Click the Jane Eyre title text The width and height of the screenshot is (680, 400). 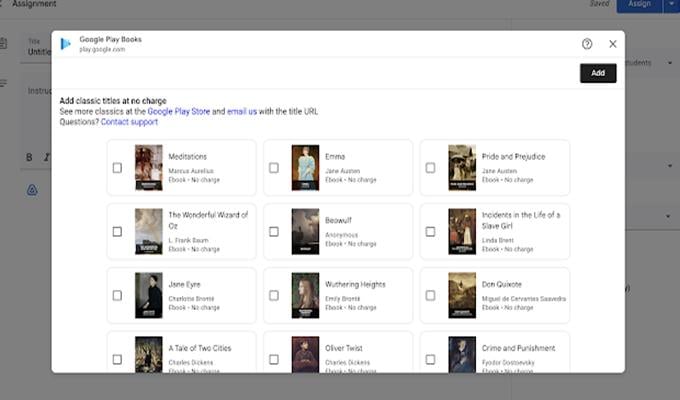tap(184, 285)
